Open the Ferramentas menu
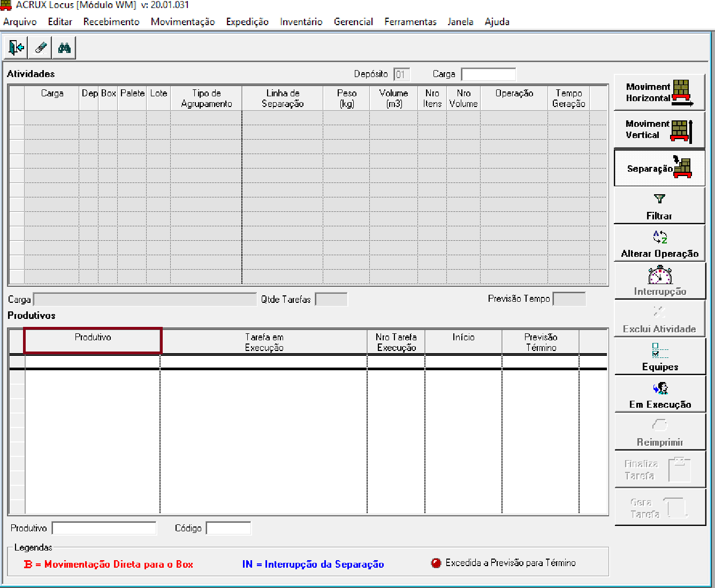The width and height of the screenshot is (715, 588). (x=410, y=22)
